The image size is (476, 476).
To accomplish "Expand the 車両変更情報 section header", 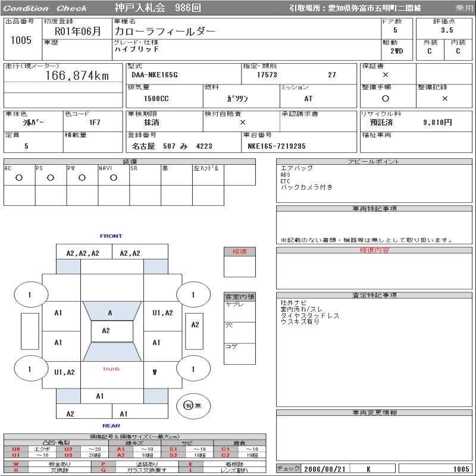I will tap(374, 412).
